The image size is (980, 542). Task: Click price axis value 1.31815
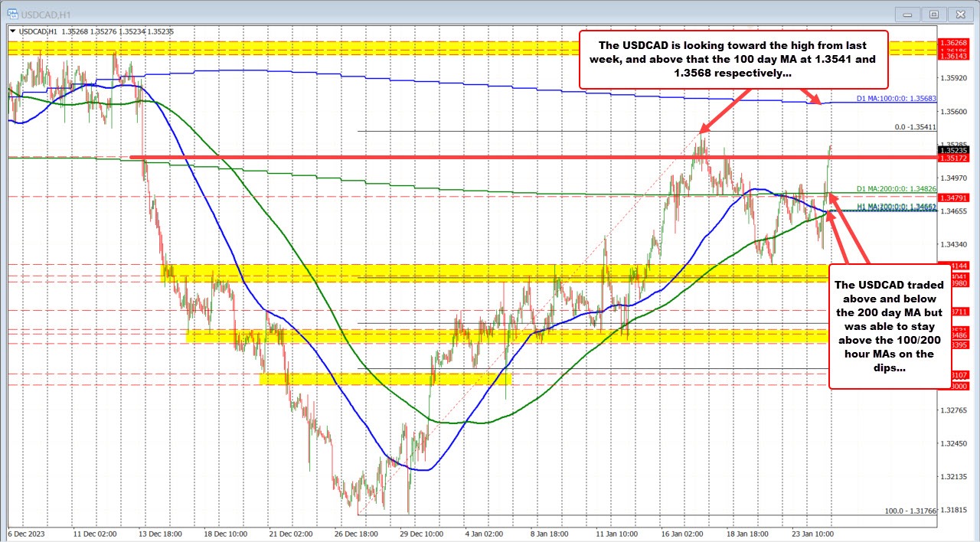click(954, 510)
